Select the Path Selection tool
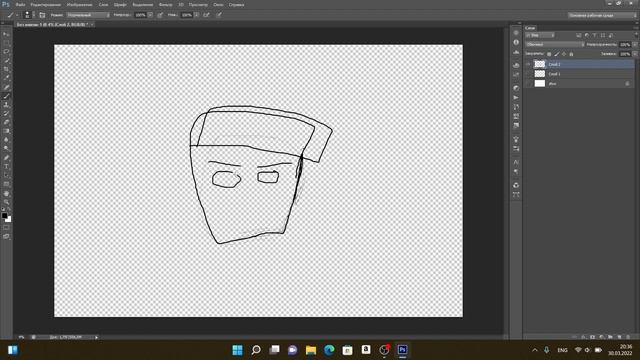 coord(6,176)
